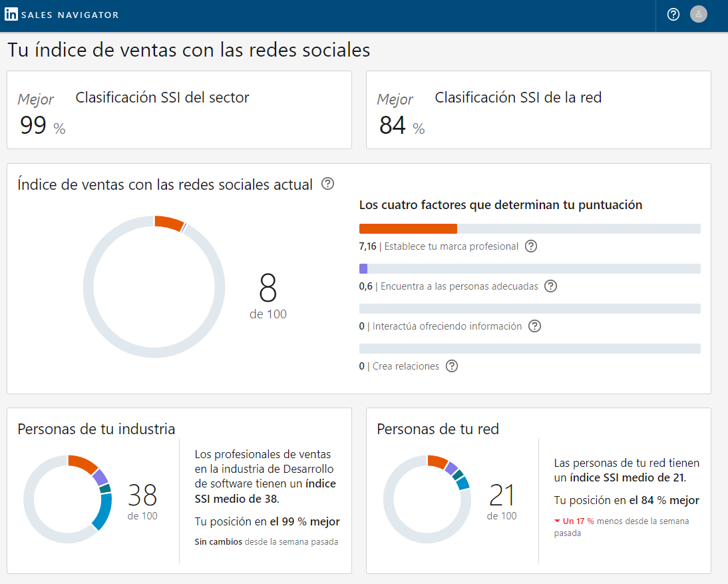Click the empty Crea relaciones bar
The height and width of the screenshot is (584, 728).
tap(530, 348)
